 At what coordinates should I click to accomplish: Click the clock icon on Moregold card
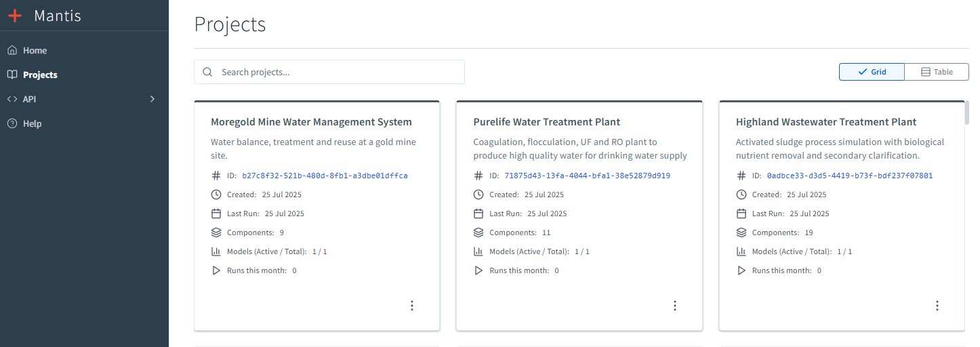pos(216,195)
